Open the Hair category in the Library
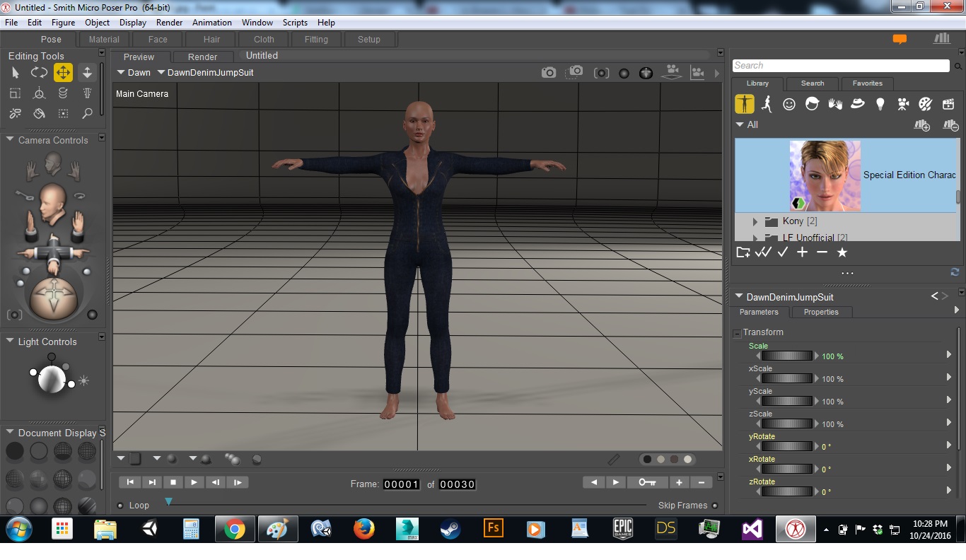 (x=812, y=105)
